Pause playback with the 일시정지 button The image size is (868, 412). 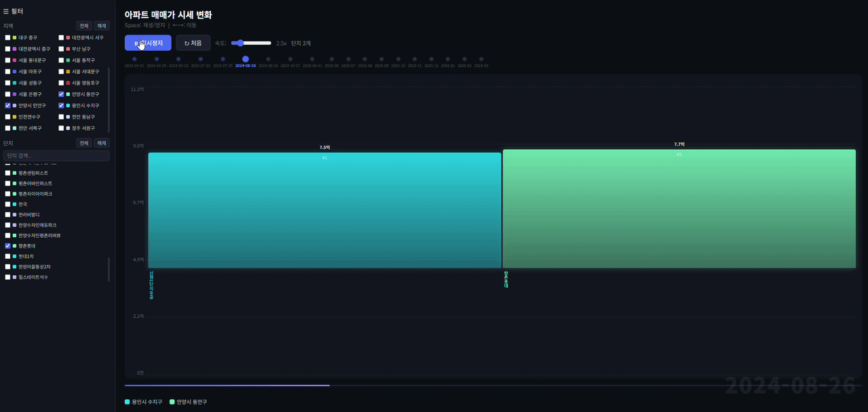pos(148,43)
